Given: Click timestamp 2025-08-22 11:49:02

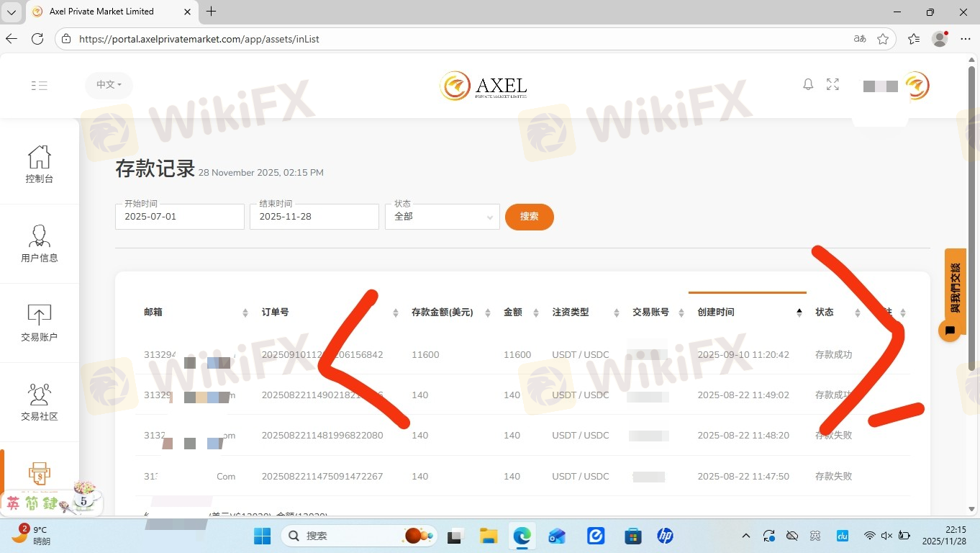Looking at the screenshot, I should pos(743,395).
